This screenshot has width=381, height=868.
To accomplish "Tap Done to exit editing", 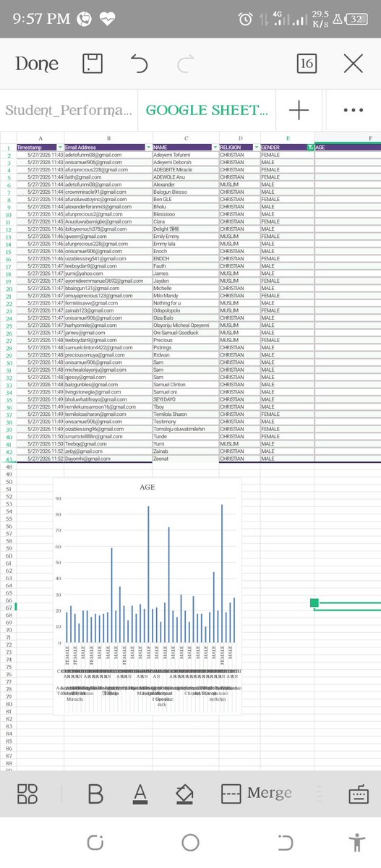I will [37, 64].
